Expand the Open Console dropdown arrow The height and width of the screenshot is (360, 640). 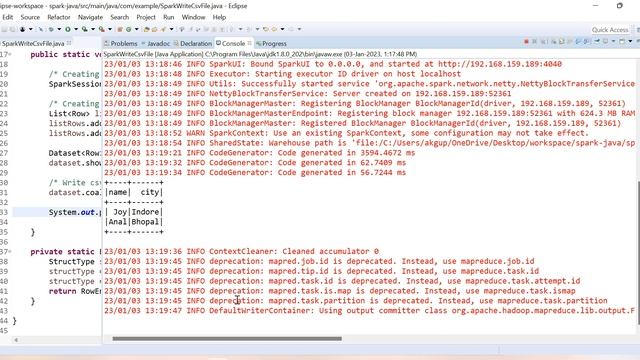[630, 42]
